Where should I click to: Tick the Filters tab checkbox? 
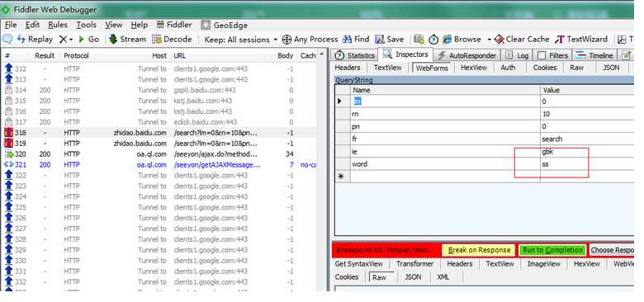(542, 55)
